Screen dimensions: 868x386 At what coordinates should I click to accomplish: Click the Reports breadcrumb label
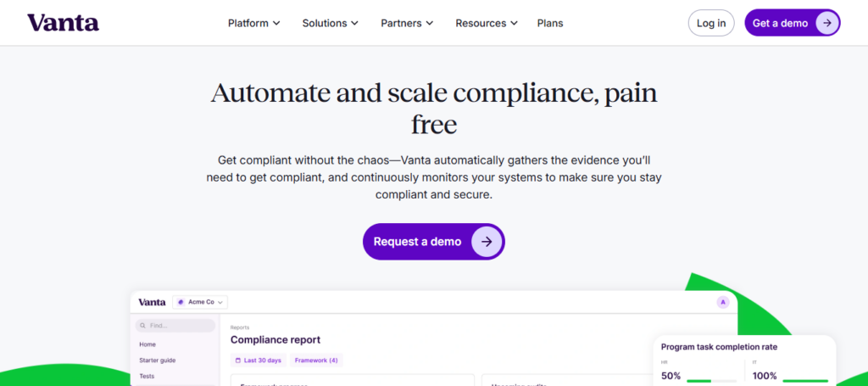click(x=240, y=327)
